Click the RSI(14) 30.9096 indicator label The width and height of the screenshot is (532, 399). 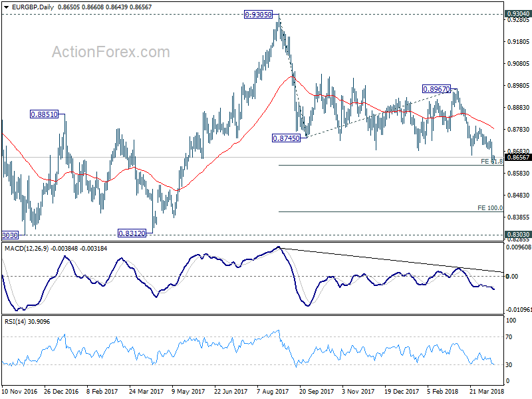[x=27, y=322]
